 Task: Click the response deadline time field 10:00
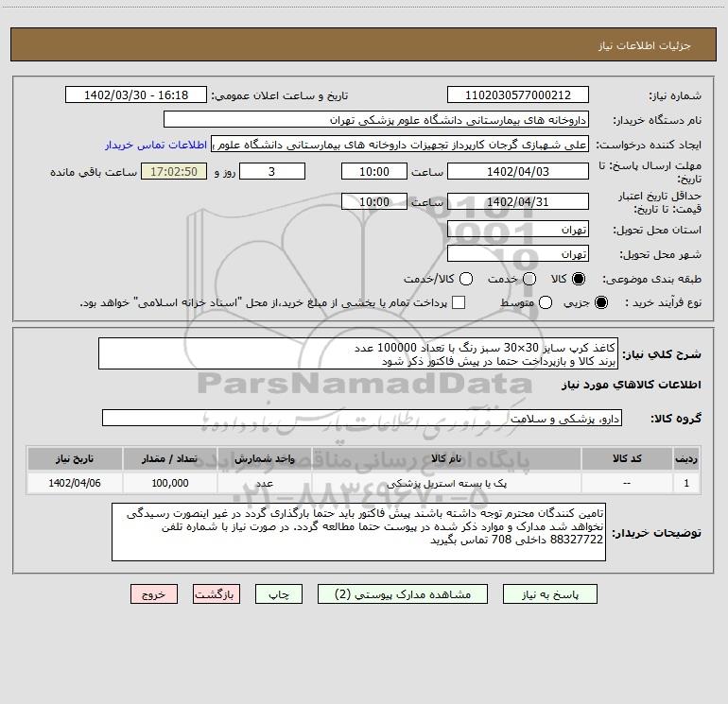coord(374,172)
